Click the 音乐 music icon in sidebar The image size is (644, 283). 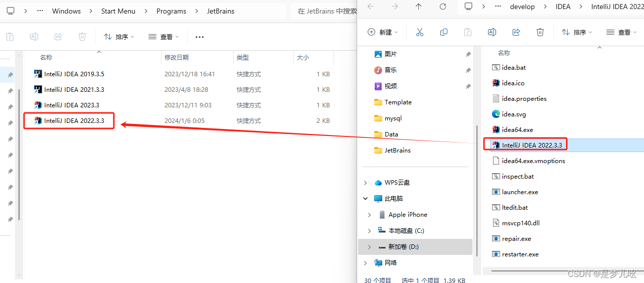click(378, 70)
